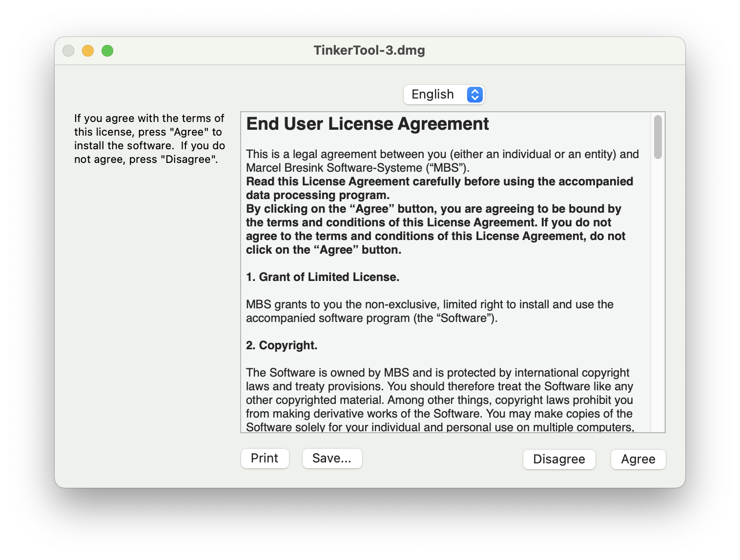Minimize the TinkerTool-3.dmg window
The width and height of the screenshot is (740, 560).
click(88, 51)
